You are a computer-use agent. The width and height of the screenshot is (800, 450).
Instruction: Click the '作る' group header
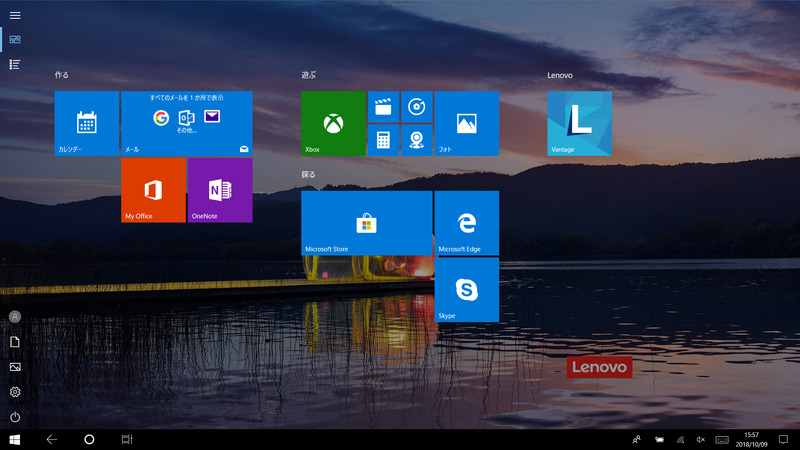tap(61, 75)
